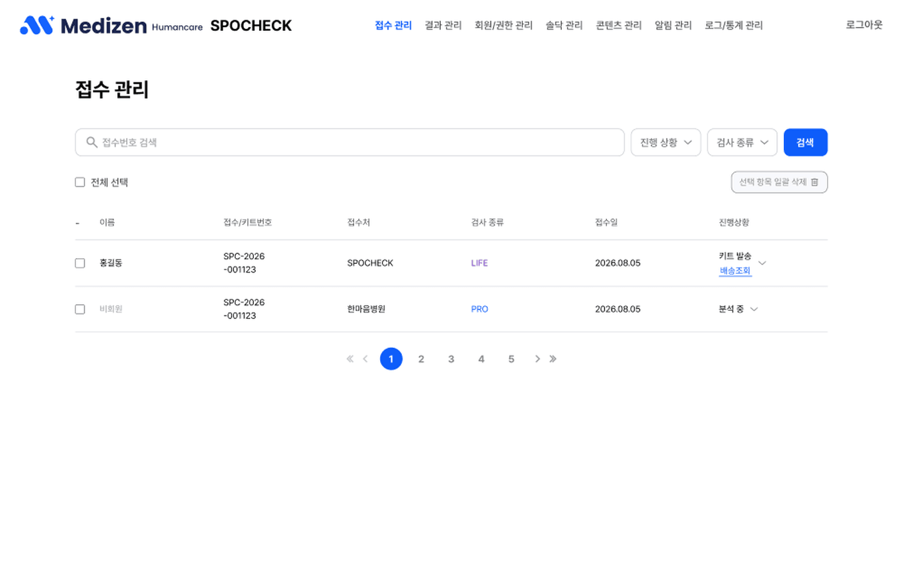Go to page 4
903x588 pixels.
pos(481,359)
